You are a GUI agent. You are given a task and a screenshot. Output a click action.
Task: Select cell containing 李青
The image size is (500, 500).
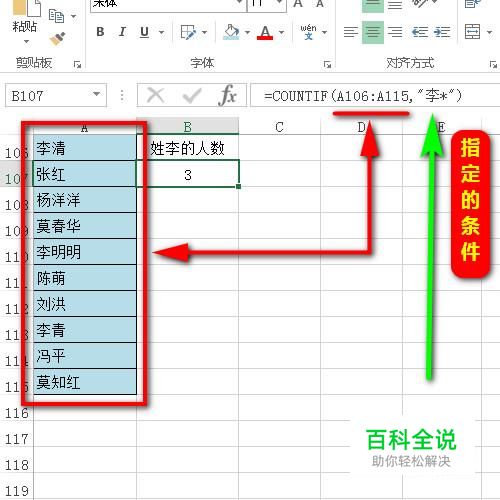(85, 330)
